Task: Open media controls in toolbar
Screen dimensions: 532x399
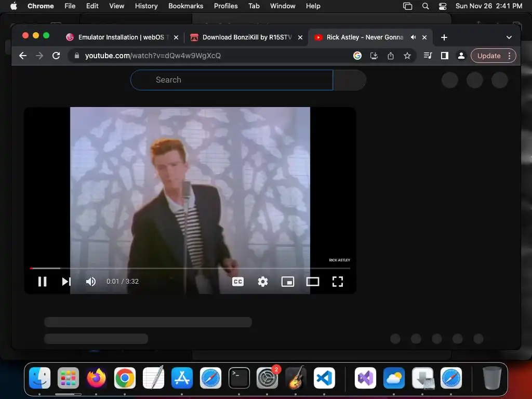Action: 428,56
